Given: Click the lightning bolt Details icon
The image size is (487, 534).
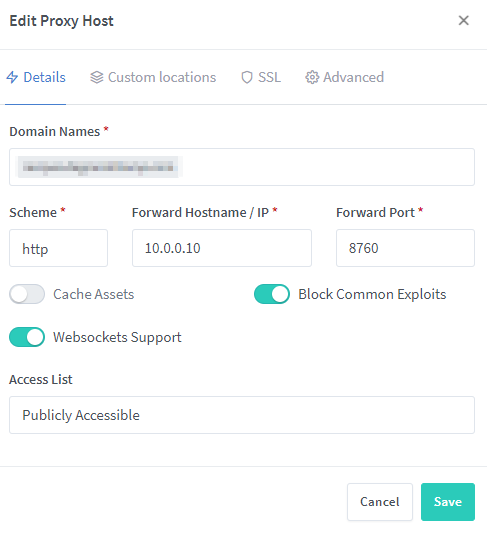Looking at the screenshot, I should (x=12, y=77).
